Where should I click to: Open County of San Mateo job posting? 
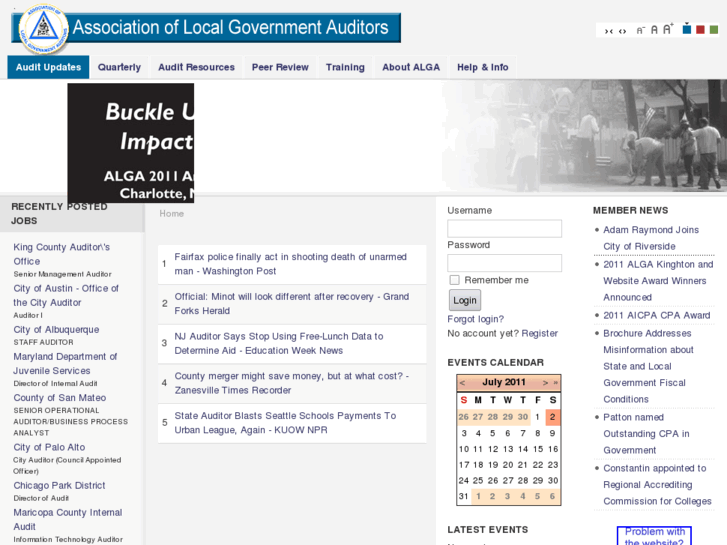pos(59,398)
